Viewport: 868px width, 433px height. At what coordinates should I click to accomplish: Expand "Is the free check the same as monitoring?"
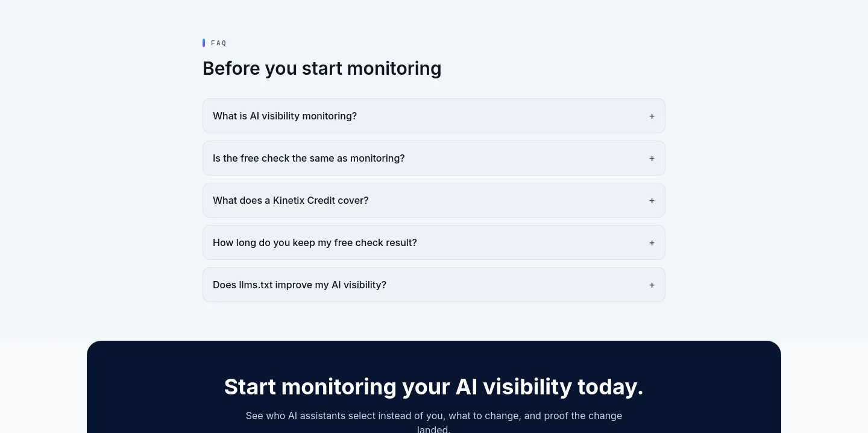434,158
